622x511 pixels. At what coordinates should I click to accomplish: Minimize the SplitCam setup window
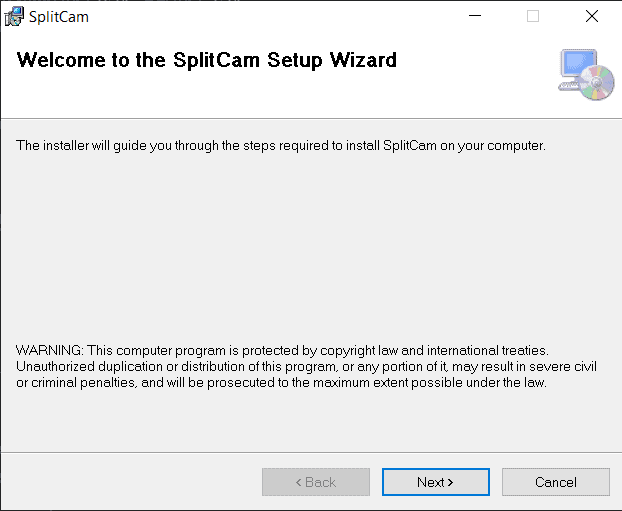[x=475, y=16]
